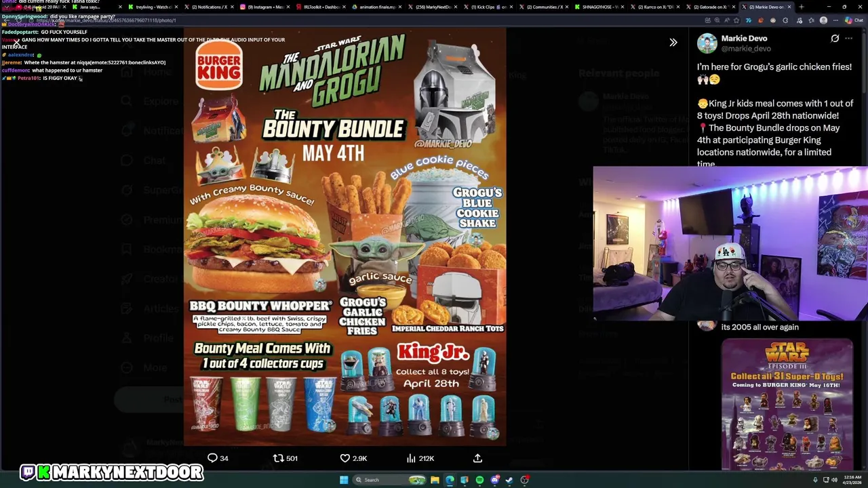Switch to the SHNAGGYHOSE tab
This screenshot has width=868, height=488.
tap(599, 7)
